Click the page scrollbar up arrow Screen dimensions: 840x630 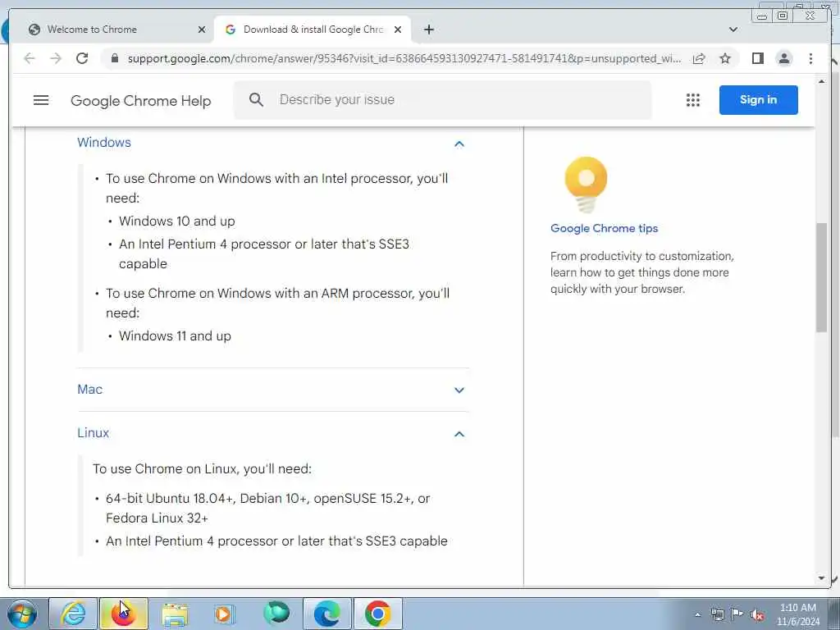[822, 81]
